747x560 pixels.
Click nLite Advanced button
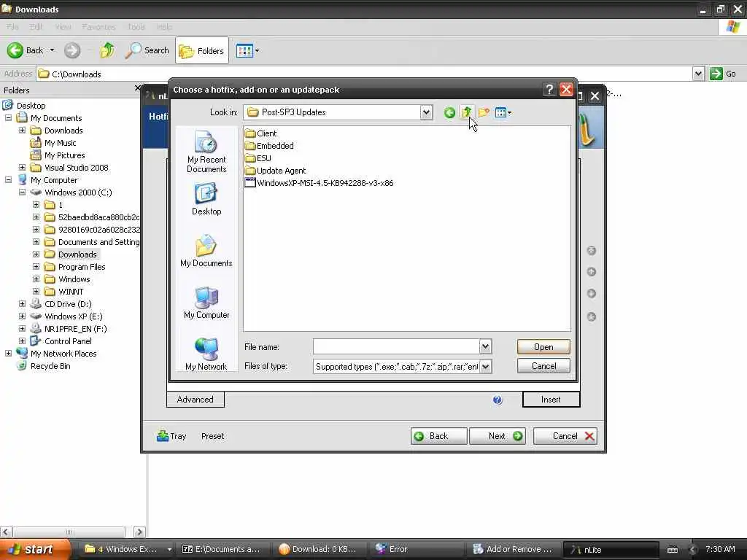coord(196,399)
